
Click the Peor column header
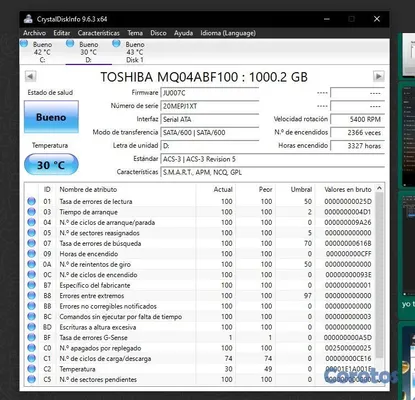pos(256,189)
